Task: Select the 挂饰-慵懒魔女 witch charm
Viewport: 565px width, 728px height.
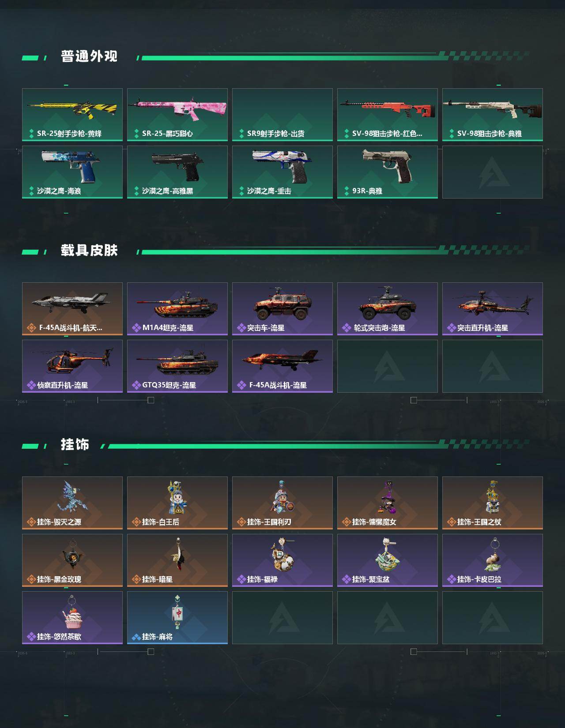Action: point(388,503)
